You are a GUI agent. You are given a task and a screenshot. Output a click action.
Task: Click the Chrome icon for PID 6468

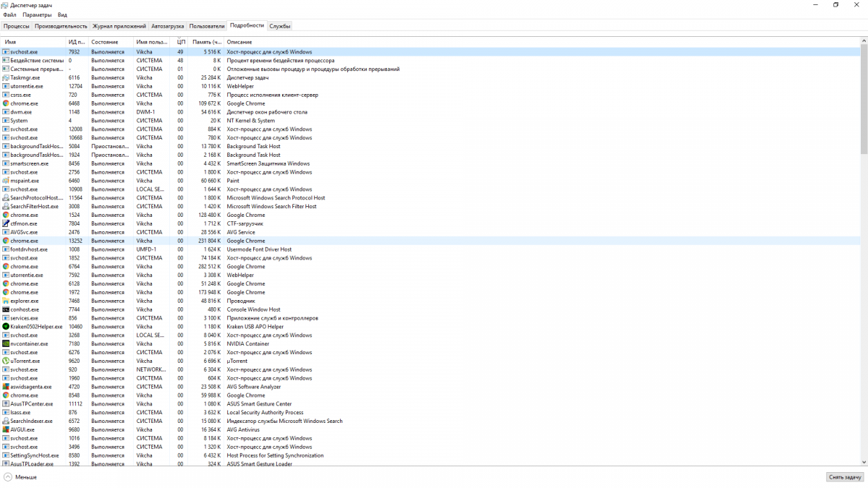6,103
